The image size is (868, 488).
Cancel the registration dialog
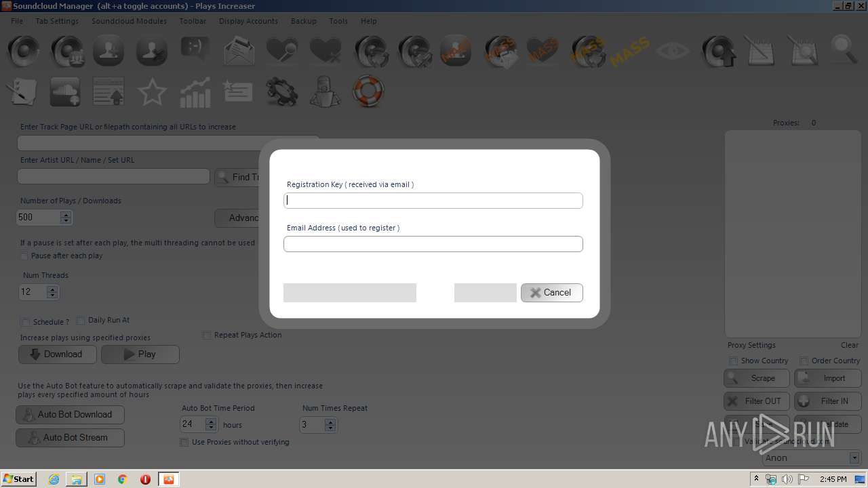click(552, 293)
